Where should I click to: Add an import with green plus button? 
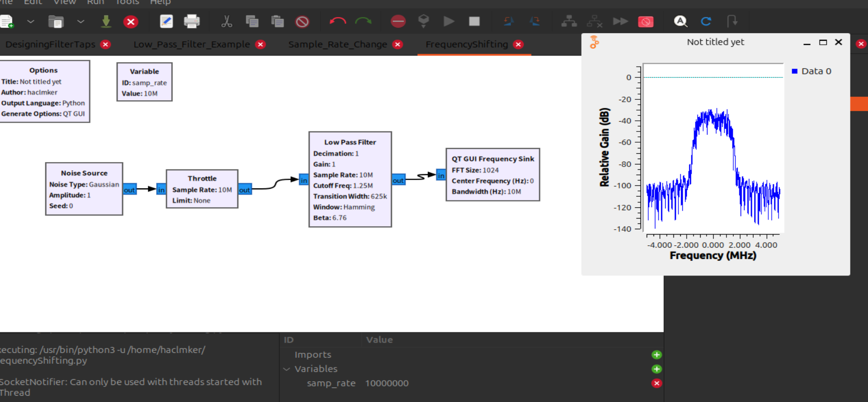click(656, 355)
